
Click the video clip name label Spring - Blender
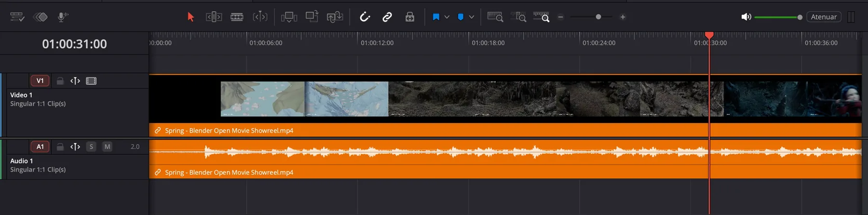tap(229, 130)
